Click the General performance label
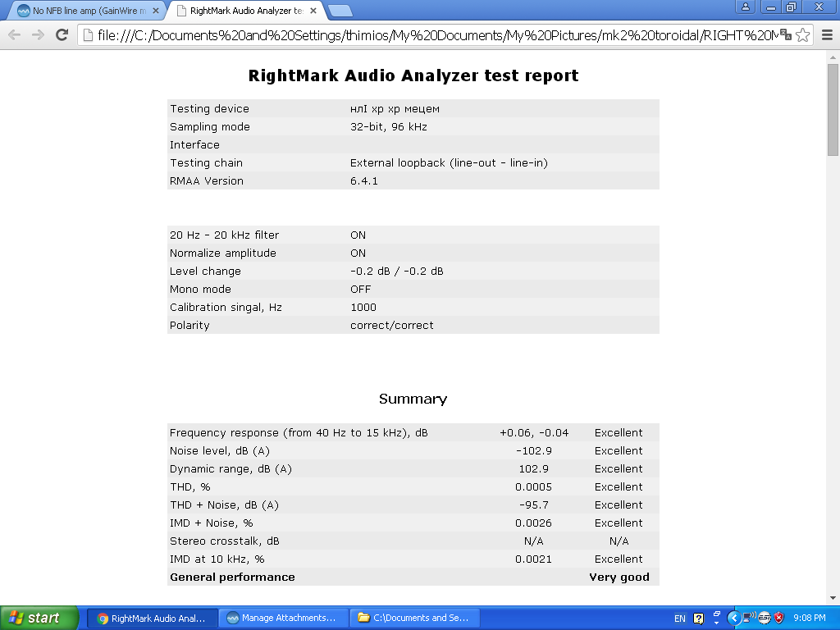Screen dimensions: 840x630 [232, 577]
